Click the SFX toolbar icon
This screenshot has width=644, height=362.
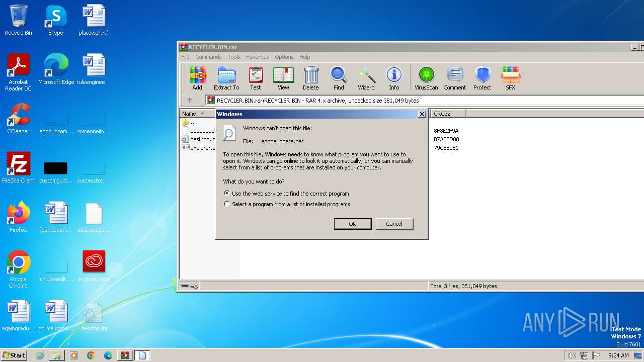coord(511,78)
